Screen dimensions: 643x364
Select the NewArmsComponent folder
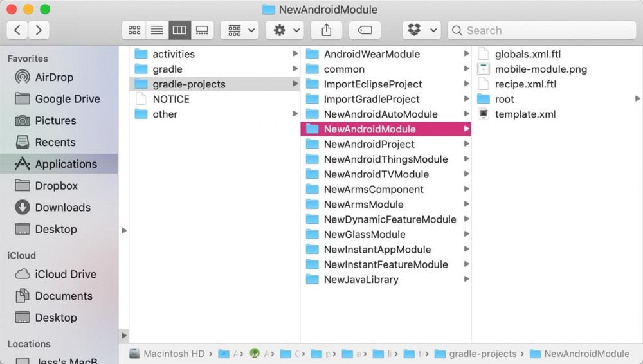click(x=385, y=189)
